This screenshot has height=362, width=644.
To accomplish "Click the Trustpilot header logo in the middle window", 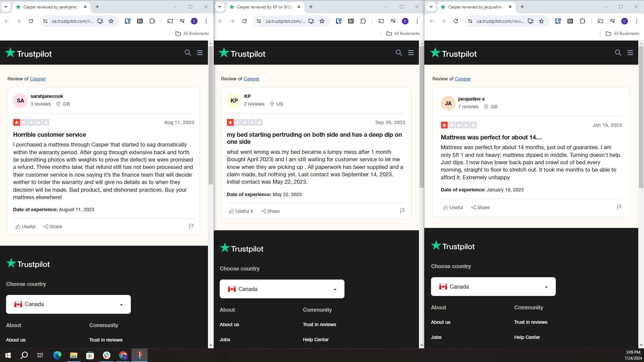I will [242, 53].
